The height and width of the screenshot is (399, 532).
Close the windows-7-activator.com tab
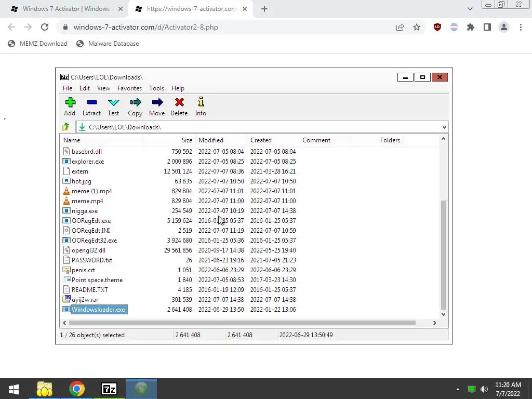click(245, 9)
